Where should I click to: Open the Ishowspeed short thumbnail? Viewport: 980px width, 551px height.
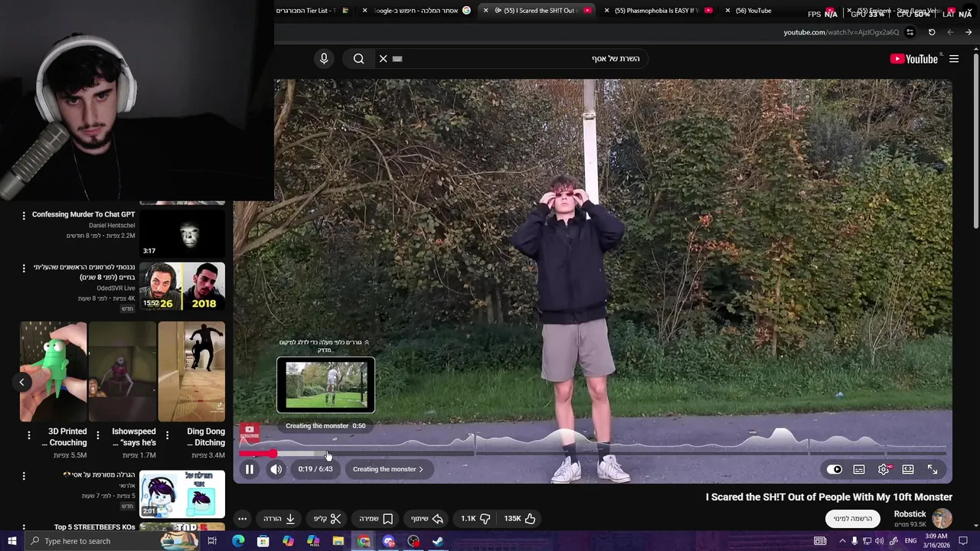coord(122,372)
